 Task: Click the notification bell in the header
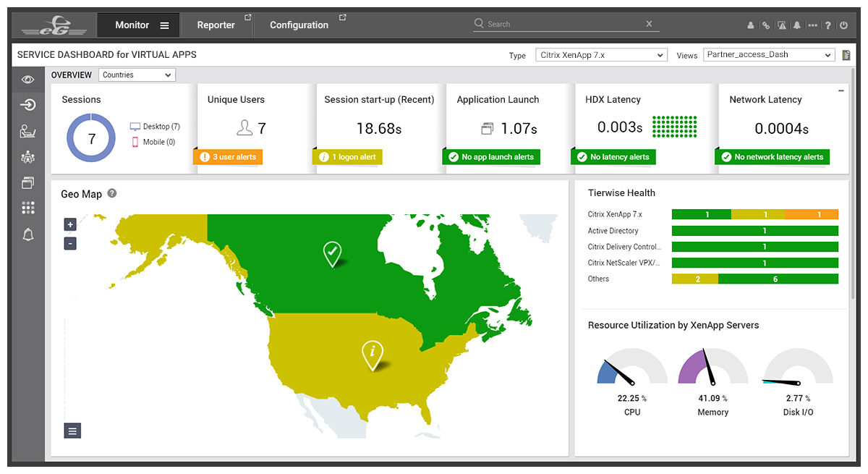[796, 25]
